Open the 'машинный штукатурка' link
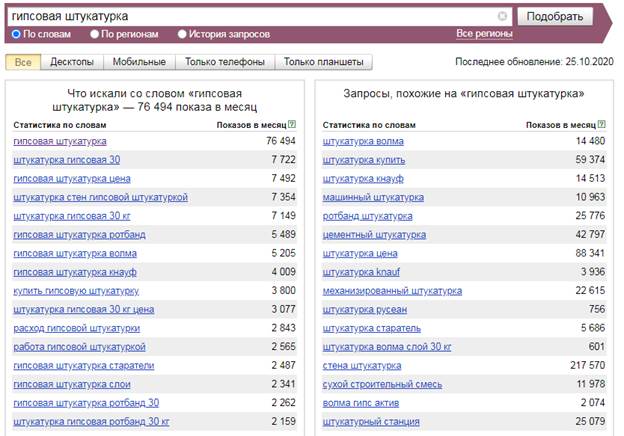The width and height of the screenshot is (624, 436). 373,197
